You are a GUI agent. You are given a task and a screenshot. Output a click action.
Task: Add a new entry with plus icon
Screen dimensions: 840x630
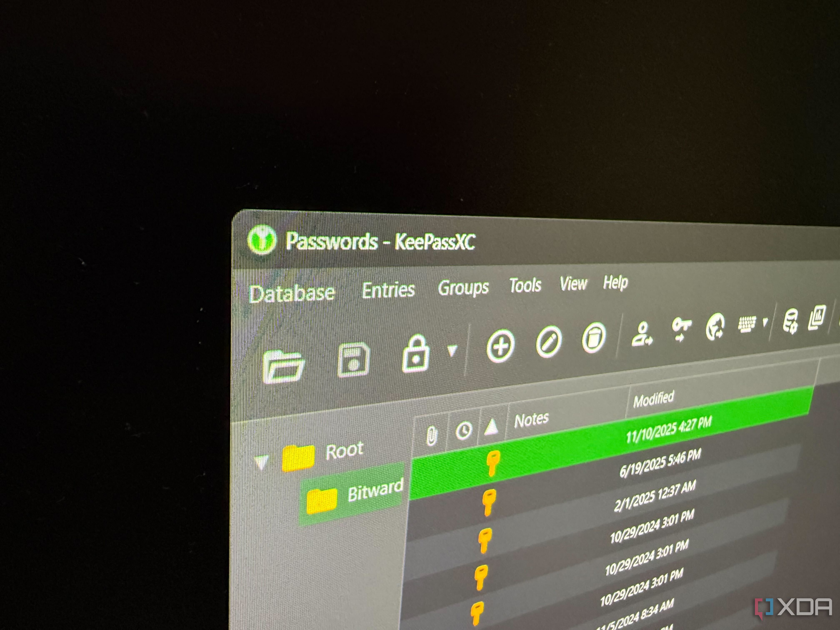point(500,346)
